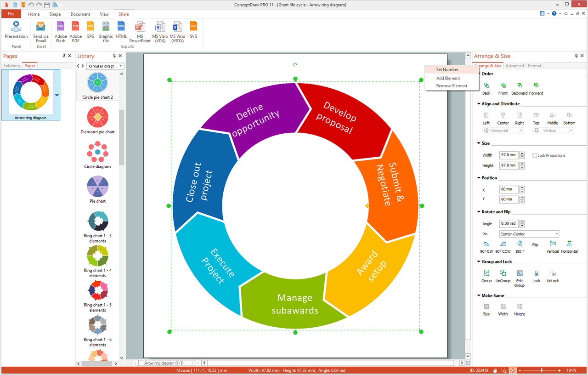Click the Width input field
The height and width of the screenshot is (375, 588).
[509, 155]
